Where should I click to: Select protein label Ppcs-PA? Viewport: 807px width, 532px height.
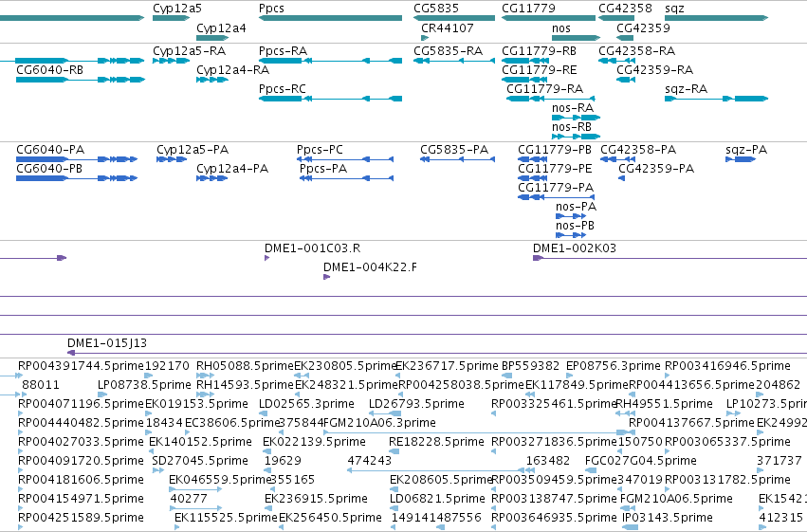coord(323,169)
